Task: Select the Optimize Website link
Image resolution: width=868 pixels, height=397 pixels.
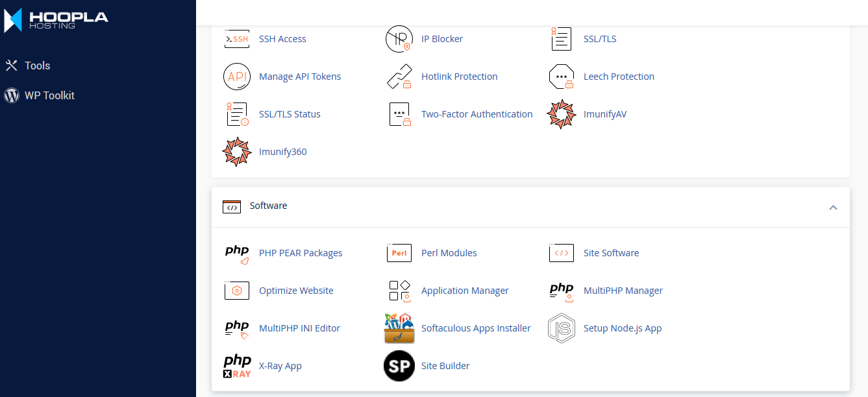Action: pyautogui.click(x=296, y=291)
